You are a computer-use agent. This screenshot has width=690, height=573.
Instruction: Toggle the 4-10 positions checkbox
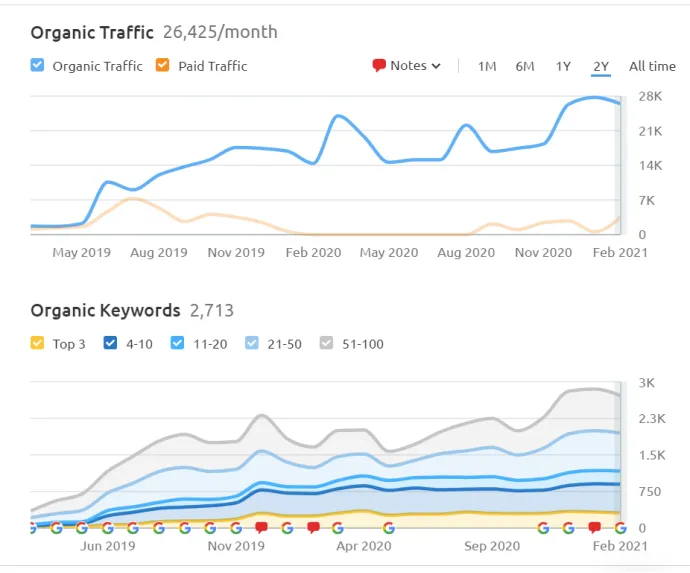tap(110, 343)
